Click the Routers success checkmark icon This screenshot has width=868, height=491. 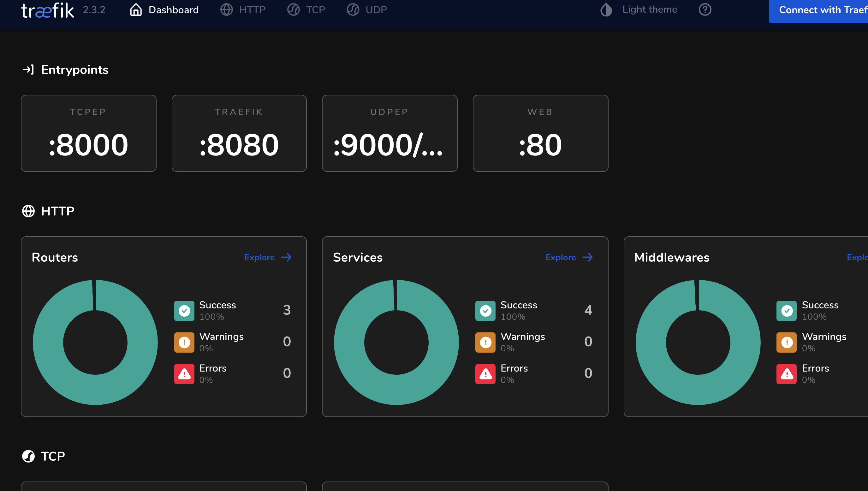tap(184, 311)
